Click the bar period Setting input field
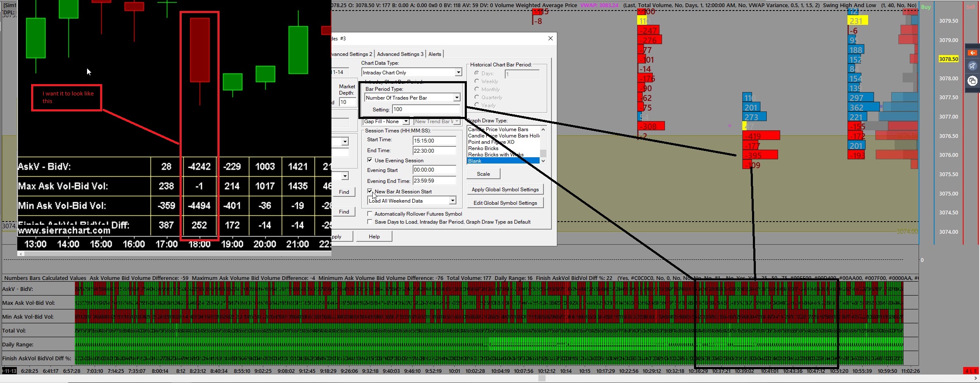This screenshot has height=383, width=980. (x=426, y=109)
